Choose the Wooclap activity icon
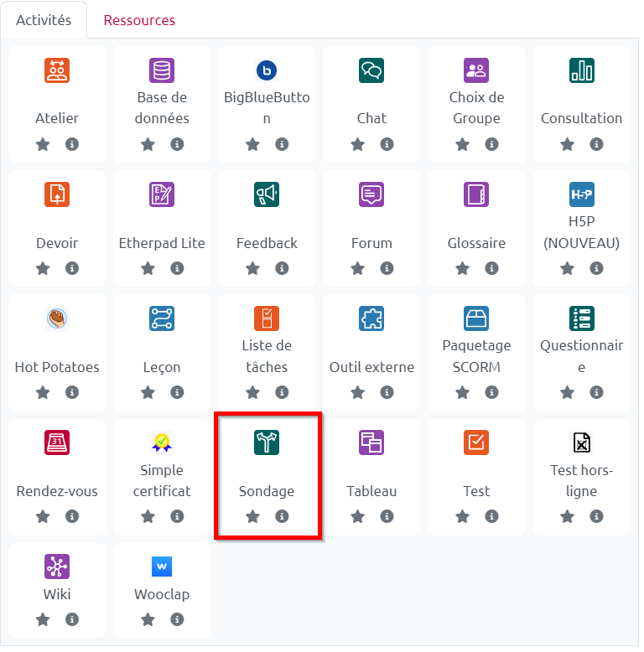Image resolution: width=644 pixels, height=652 pixels. tap(162, 567)
